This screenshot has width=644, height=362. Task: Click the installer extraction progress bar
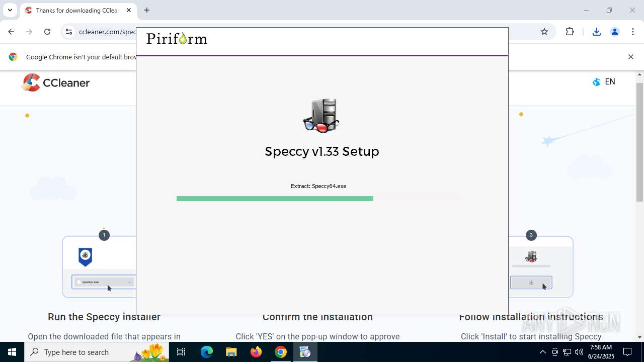pyautogui.click(x=319, y=199)
